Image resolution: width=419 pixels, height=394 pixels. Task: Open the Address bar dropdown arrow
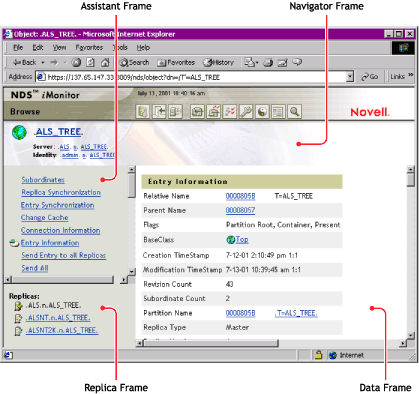[350, 77]
